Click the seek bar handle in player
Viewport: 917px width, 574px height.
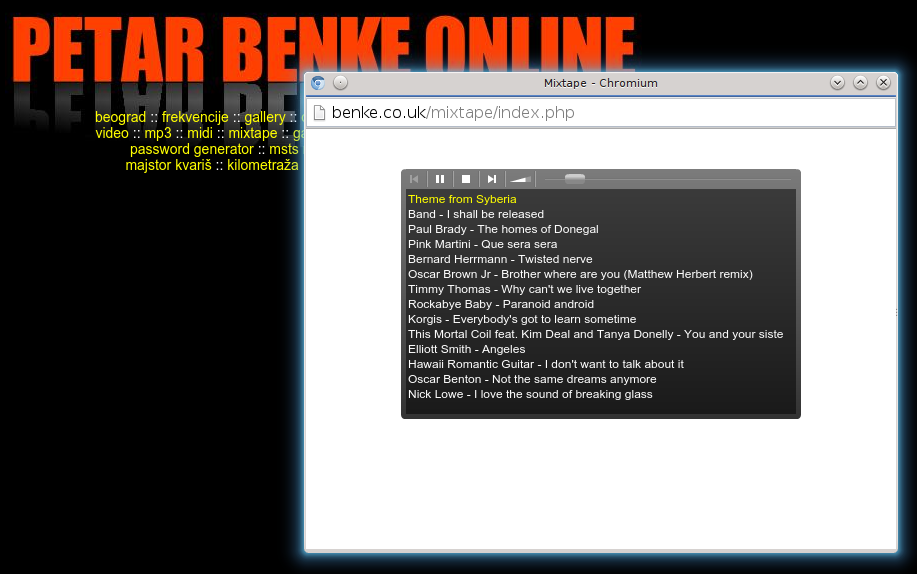tap(575, 179)
